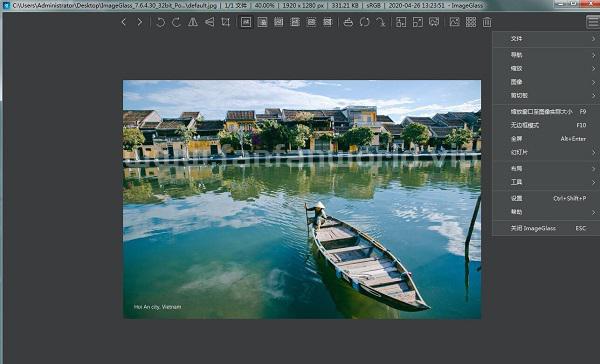Enable Scale to fill mode
This screenshot has width=600, height=364.
coord(328,22)
